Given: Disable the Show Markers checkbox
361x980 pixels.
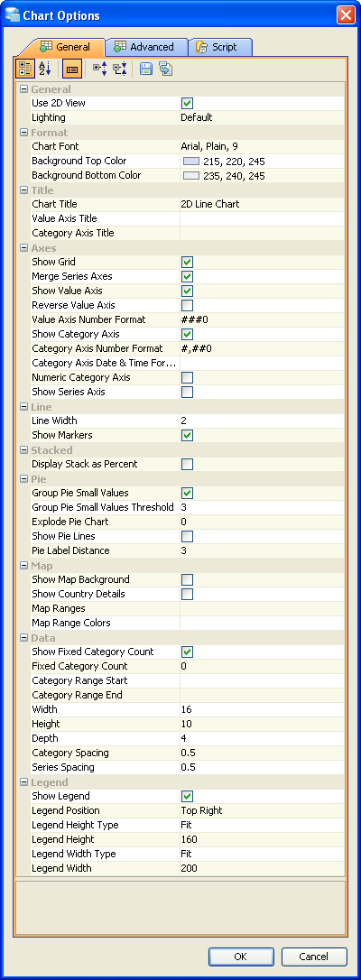Looking at the screenshot, I should click(188, 436).
